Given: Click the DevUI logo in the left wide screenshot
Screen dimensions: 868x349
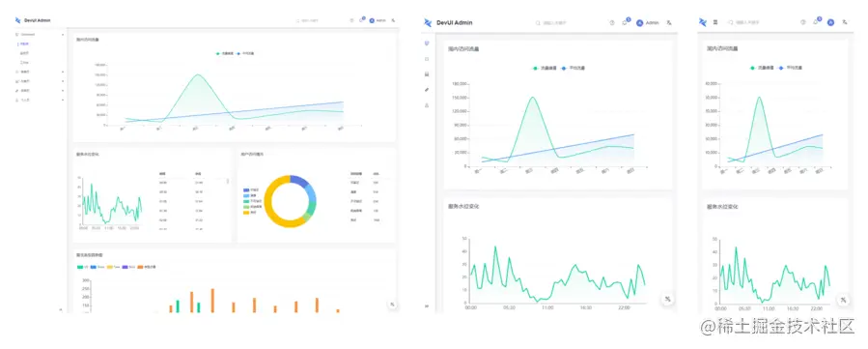Looking at the screenshot, I should 17,20.
